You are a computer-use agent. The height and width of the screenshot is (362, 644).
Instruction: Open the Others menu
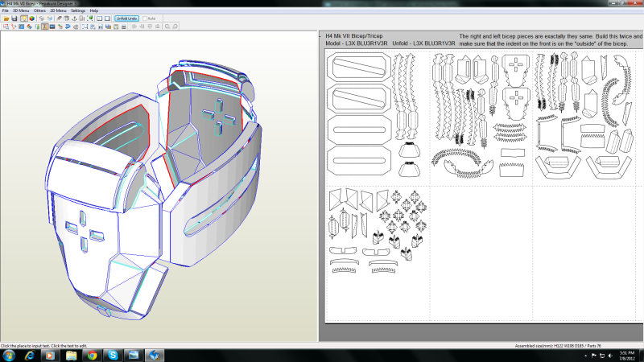pos(39,10)
